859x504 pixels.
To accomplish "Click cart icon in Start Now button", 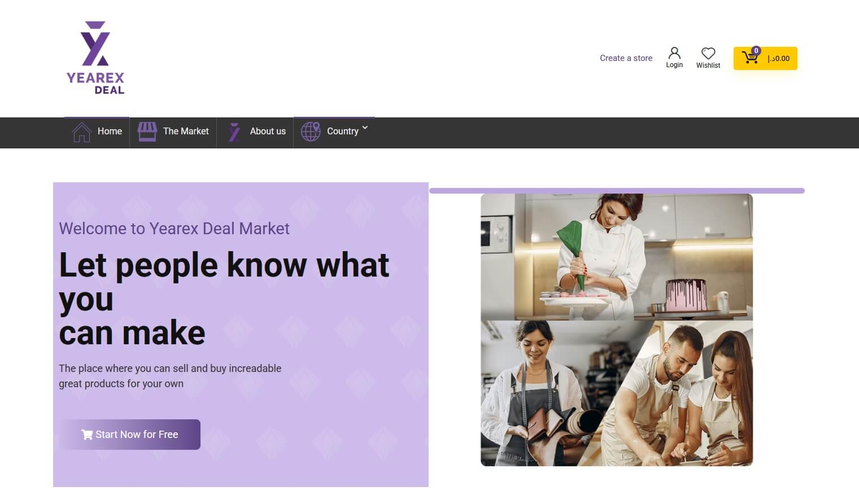I will point(87,435).
